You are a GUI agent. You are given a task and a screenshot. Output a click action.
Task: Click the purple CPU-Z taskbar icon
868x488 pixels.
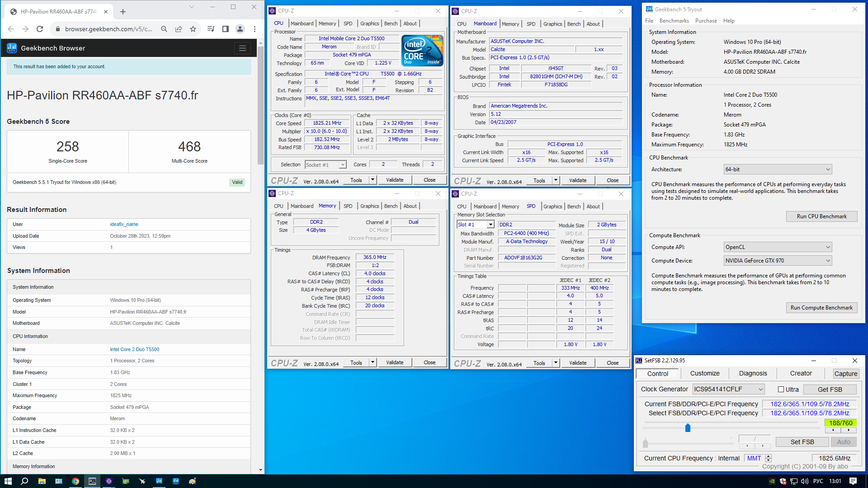click(x=109, y=481)
